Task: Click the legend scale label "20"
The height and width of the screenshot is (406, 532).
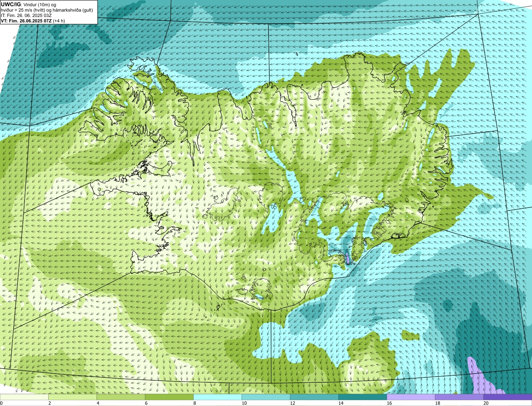Action: [x=486, y=403]
